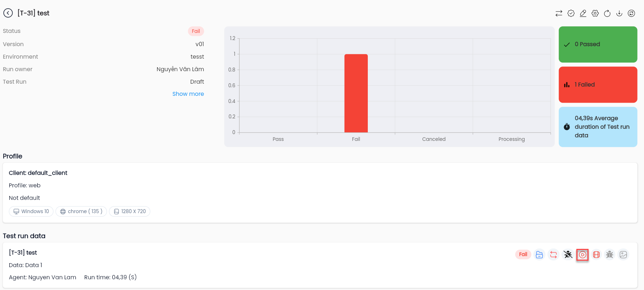644x290 pixels.
Task: Click the Fail badge in Test run data row
Action: pos(523,255)
